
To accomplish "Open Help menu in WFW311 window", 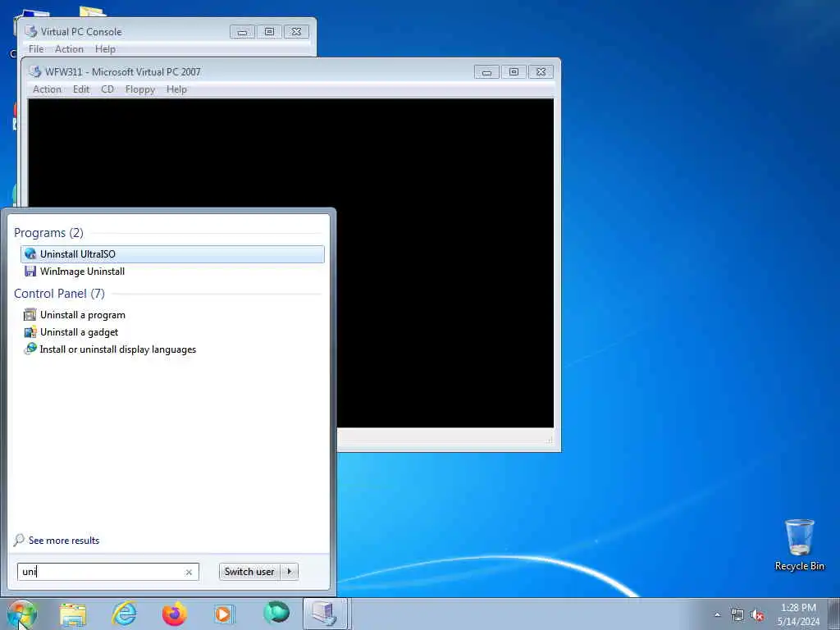I will click(176, 89).
